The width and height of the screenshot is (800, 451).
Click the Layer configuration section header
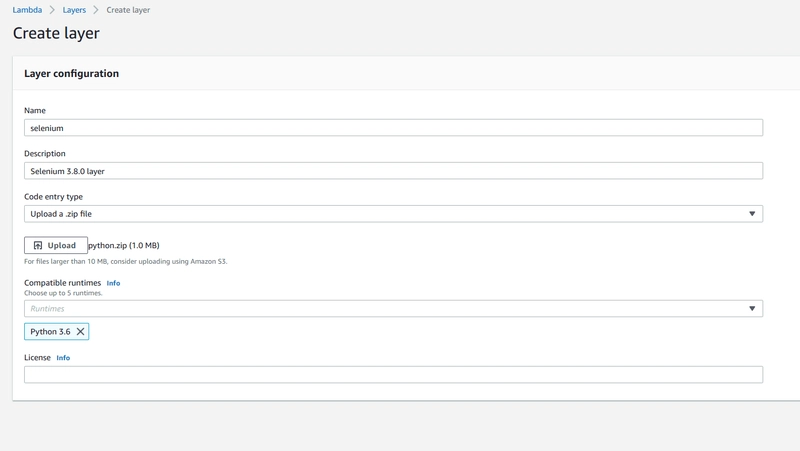[71, 73]
